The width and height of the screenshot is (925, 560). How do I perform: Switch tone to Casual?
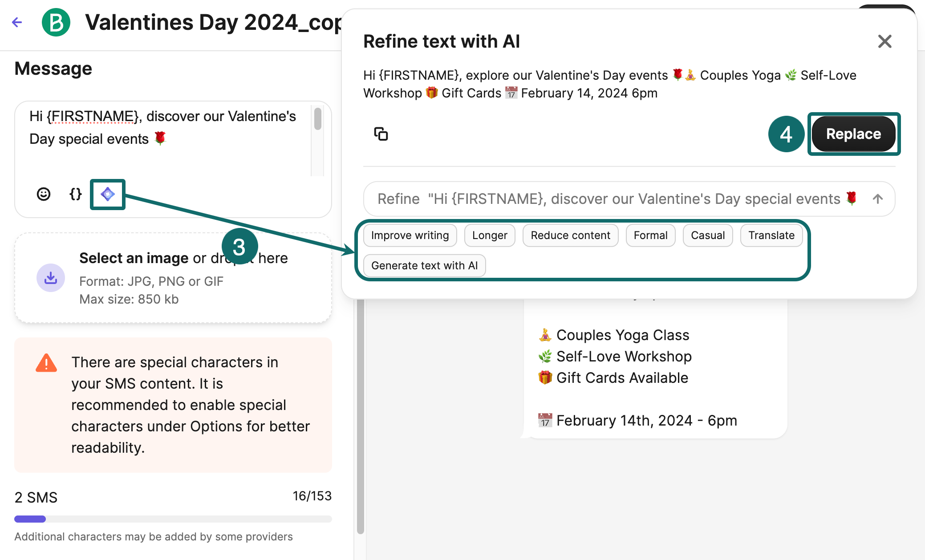click(x=708, y=235)
